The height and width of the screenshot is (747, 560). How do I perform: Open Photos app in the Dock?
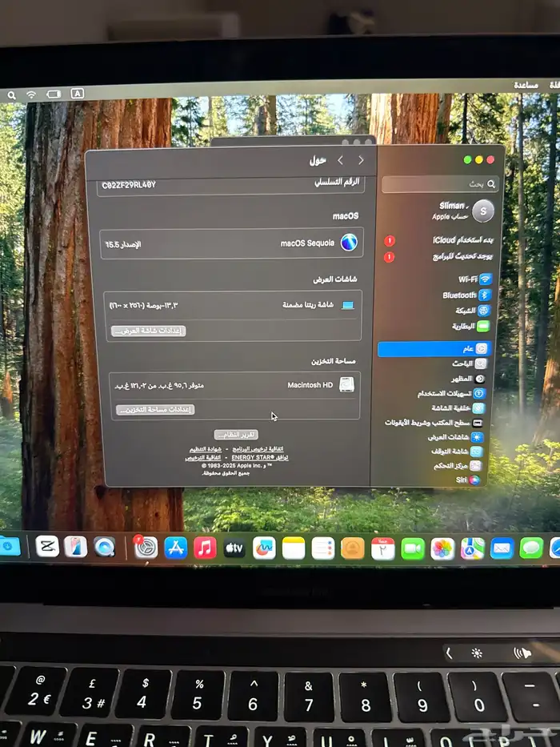click(442, 548)
